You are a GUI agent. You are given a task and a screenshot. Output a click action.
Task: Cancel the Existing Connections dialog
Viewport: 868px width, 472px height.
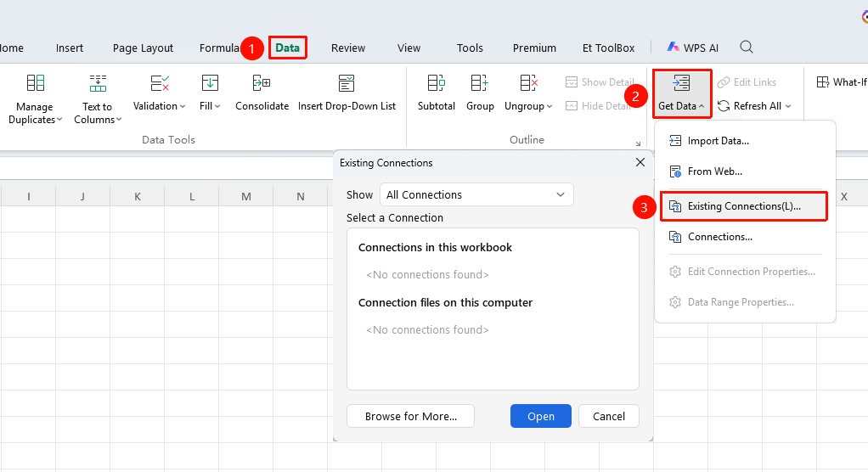(609, 416)
